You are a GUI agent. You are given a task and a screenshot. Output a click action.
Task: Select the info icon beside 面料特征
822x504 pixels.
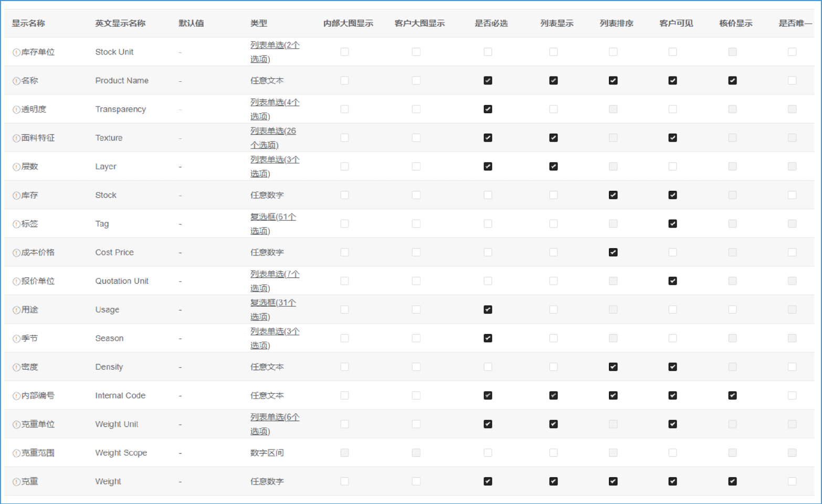coord(16,138)
